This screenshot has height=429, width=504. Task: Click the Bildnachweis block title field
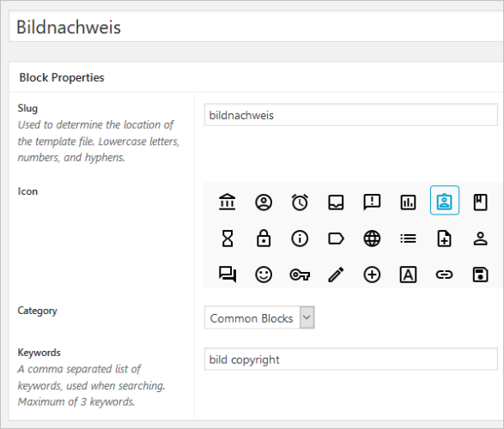pos(257,27)
